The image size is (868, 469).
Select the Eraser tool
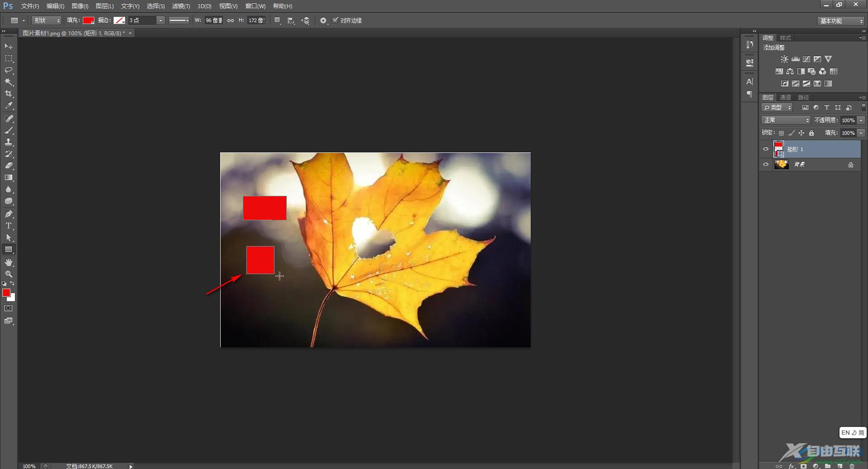pyautogui.click(x=9, y=166)
